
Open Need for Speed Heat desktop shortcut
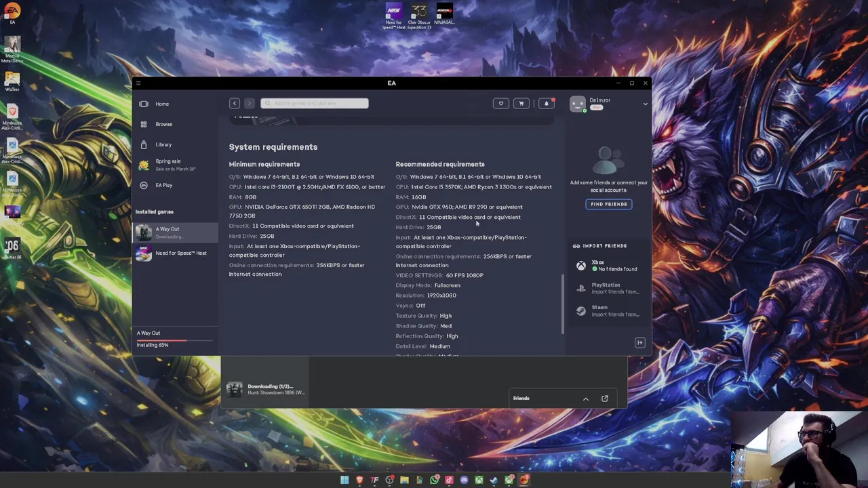click(393, 17)
